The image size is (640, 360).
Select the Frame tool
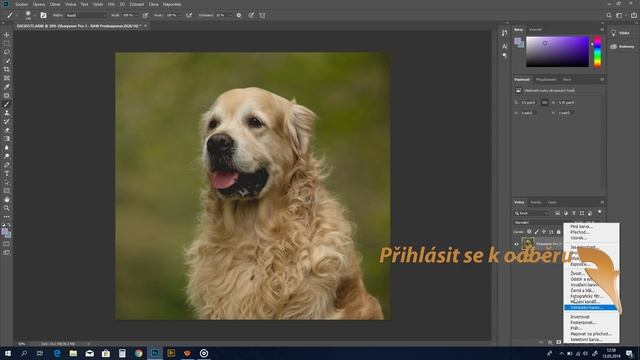tap(7, 78)
